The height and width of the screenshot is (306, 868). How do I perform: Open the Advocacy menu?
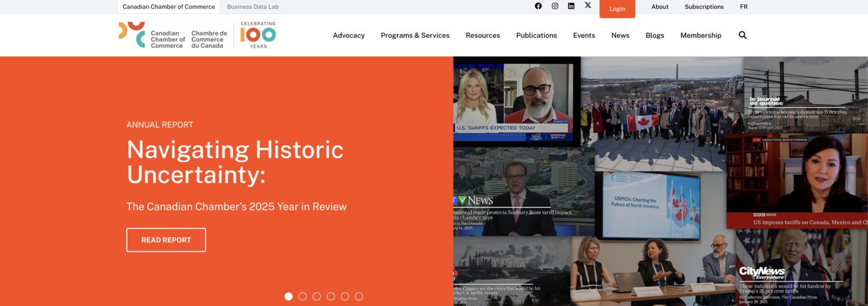pos(348,35)
